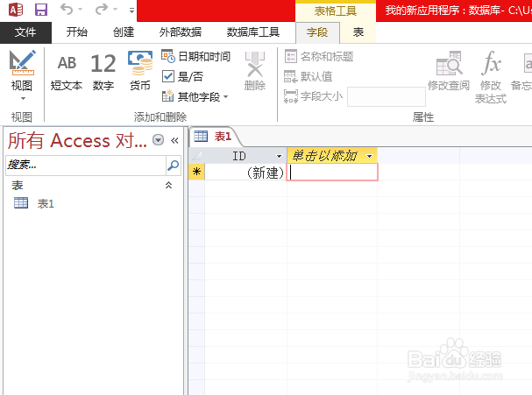Click the search magnifier icon

pos(174,166)
